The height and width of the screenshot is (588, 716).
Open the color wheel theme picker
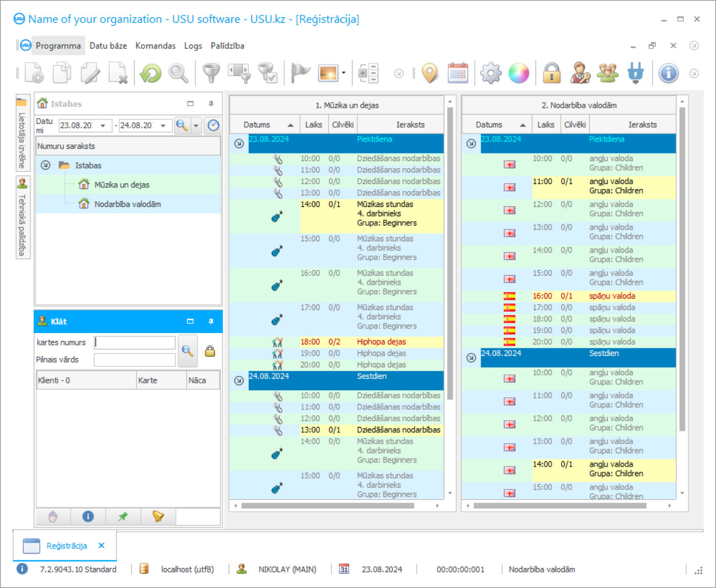tap(519, 73)
